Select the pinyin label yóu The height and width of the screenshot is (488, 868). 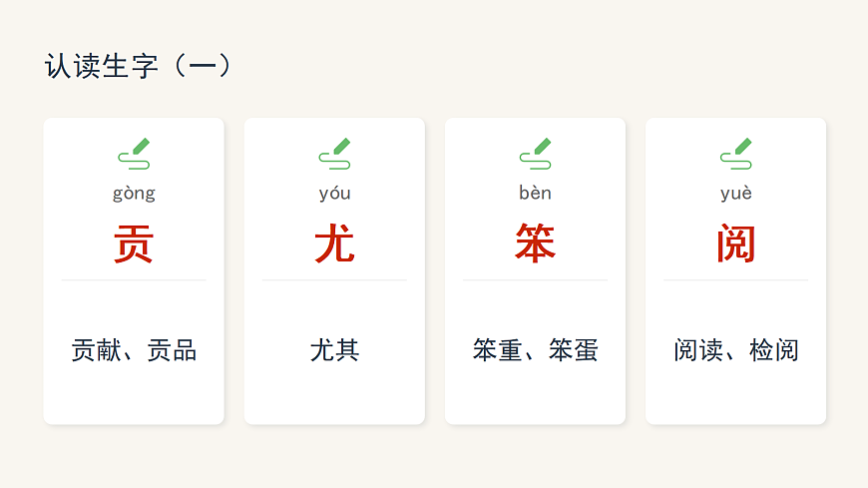click(334, 194)
